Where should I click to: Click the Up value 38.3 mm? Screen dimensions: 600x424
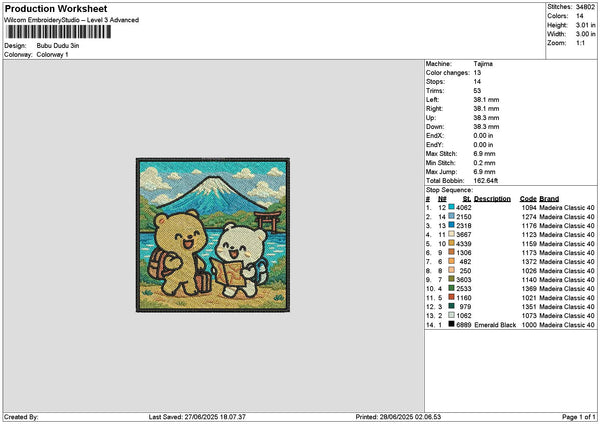click(486, 118)
